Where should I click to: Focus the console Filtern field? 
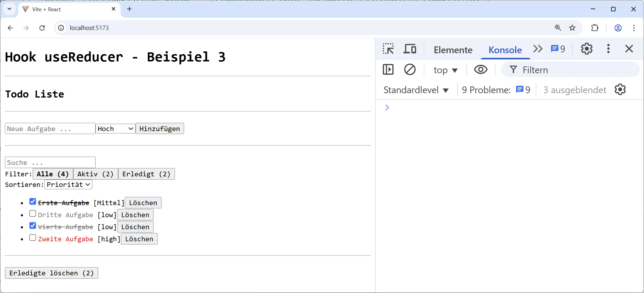click(x=570, y=70)
